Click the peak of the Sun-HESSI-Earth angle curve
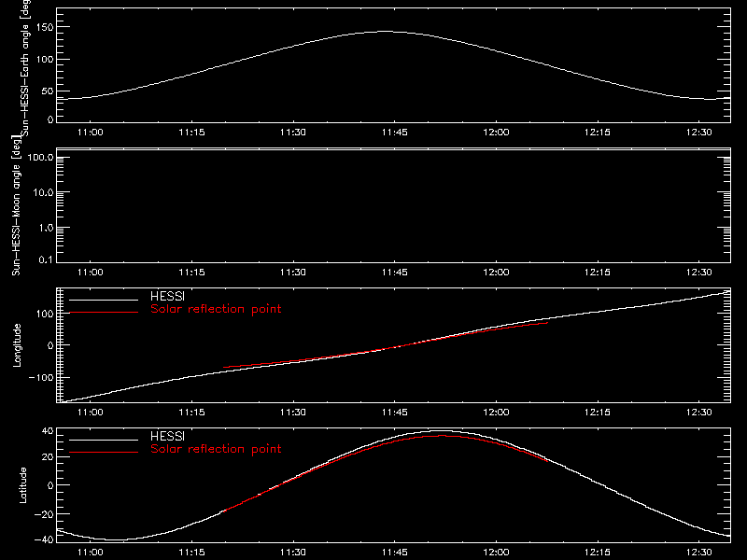 (385, 32)
